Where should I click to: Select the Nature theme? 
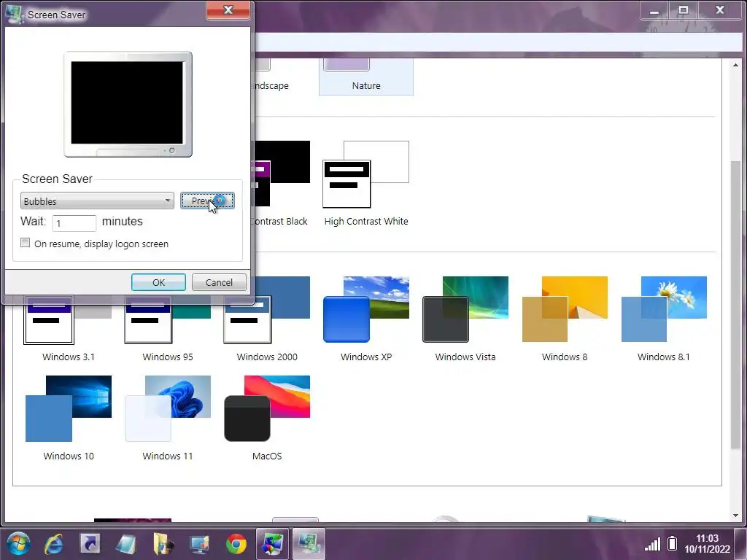tap(366, 76)
